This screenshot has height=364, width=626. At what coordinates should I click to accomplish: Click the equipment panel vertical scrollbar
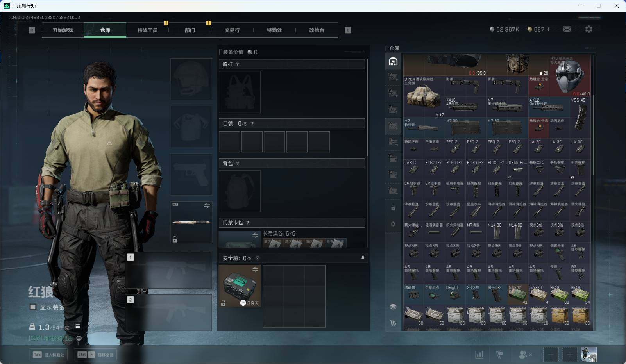coord(367,108)
